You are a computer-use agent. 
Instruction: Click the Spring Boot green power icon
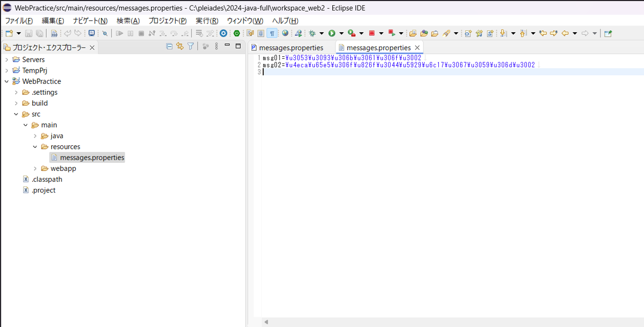(x=237, y=33)
